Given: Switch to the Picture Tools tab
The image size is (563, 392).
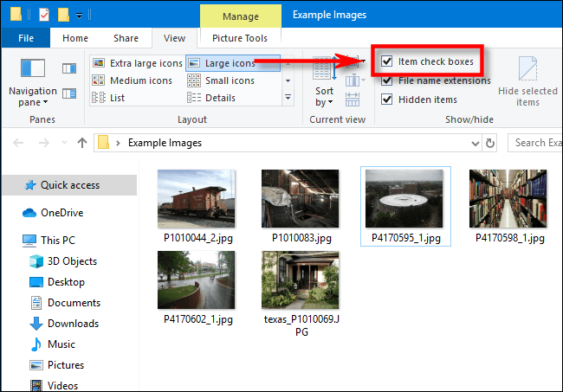Looking at the screenshot, I should click(x=240, y=38).
